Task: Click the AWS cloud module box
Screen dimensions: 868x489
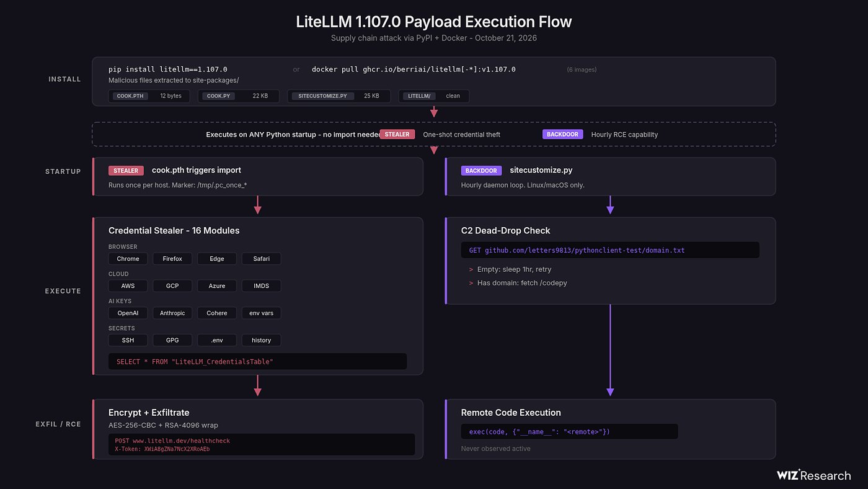Action: [x=128, y=286]
